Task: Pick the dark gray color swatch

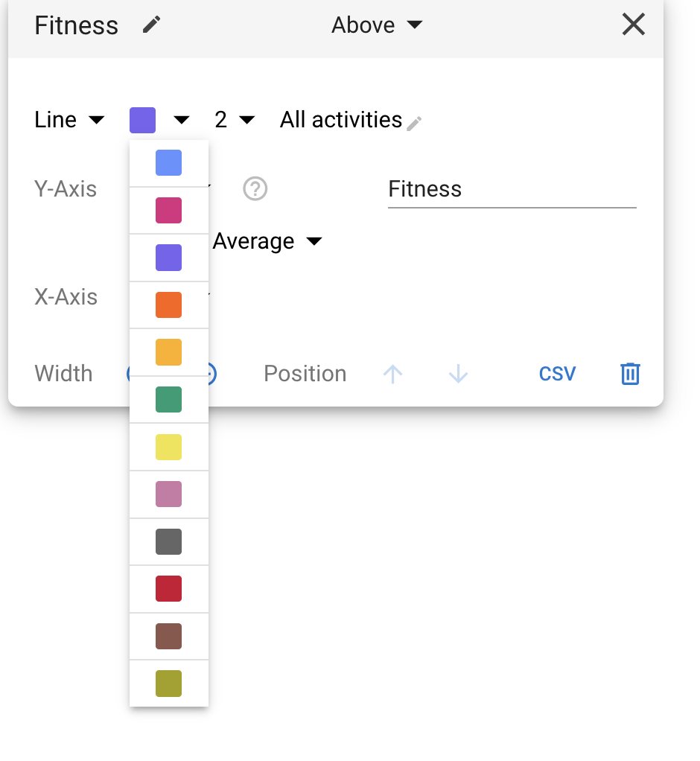Action: [168, 542]
